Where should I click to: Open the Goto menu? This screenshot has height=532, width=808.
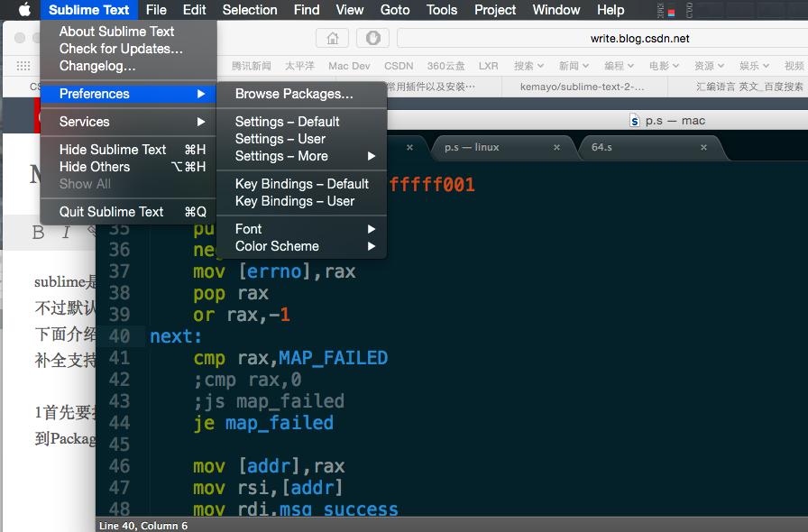[x=395, y=10]
